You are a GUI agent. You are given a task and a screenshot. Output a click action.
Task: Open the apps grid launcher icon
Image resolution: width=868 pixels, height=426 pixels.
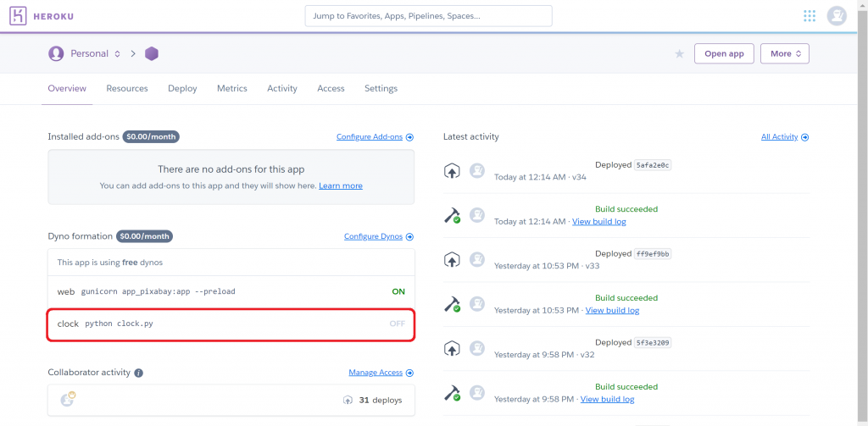point(810,16)
